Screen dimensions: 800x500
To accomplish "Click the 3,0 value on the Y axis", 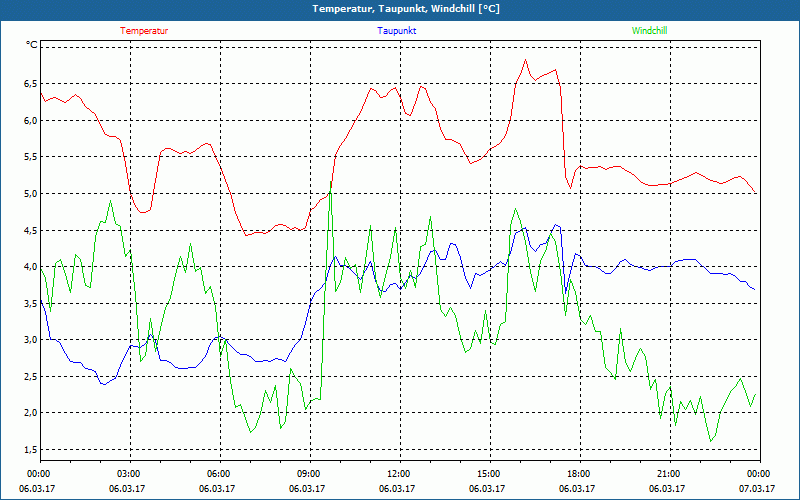I will tap(31, 340).
